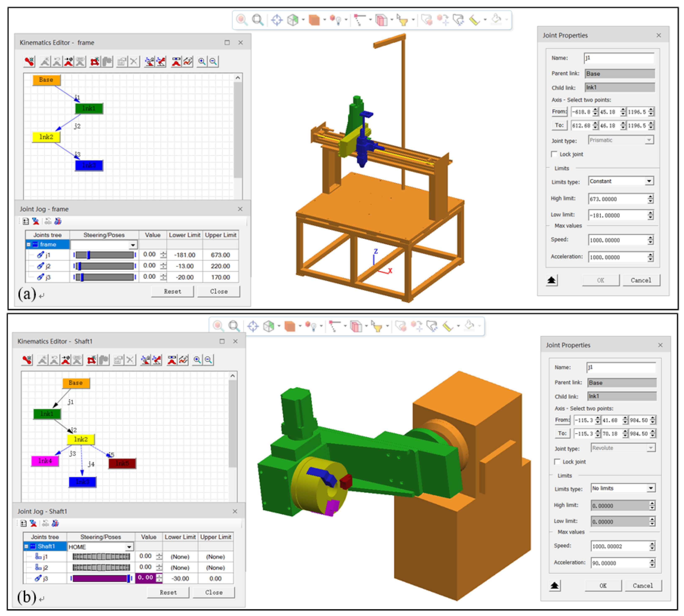
Task: Click zoom-in magnifier in frame Kinematics Editor toolbar
Action: coord(202,62)
